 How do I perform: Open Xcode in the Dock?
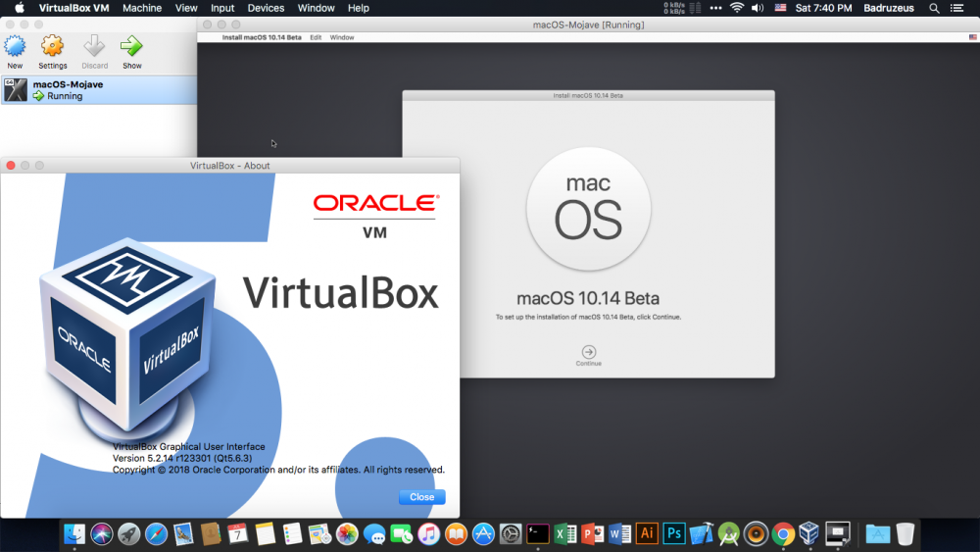[702, 534]
